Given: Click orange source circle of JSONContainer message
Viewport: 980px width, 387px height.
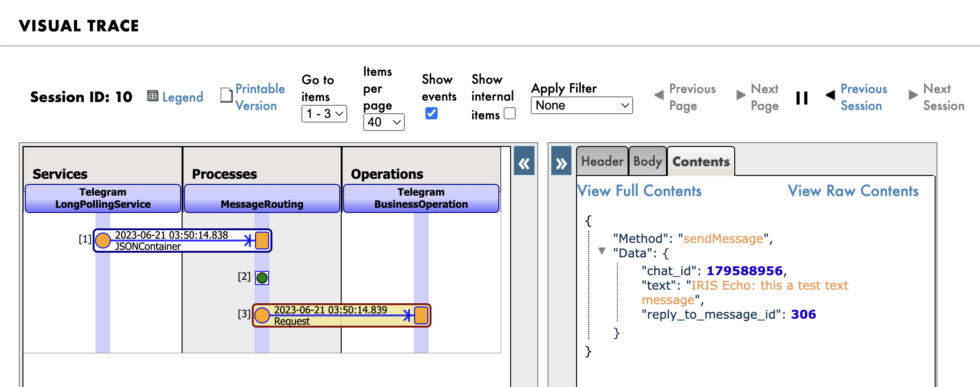Looking at the screenshot, I should 103,241.
